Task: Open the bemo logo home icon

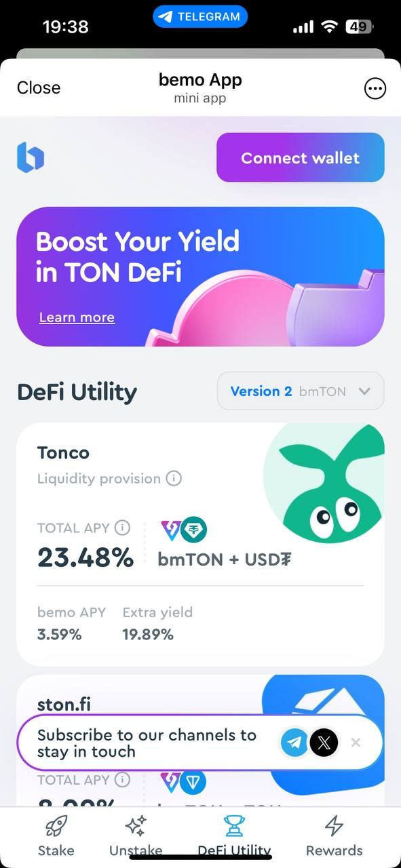Action: pyautogui.click(x=31, y=157)
